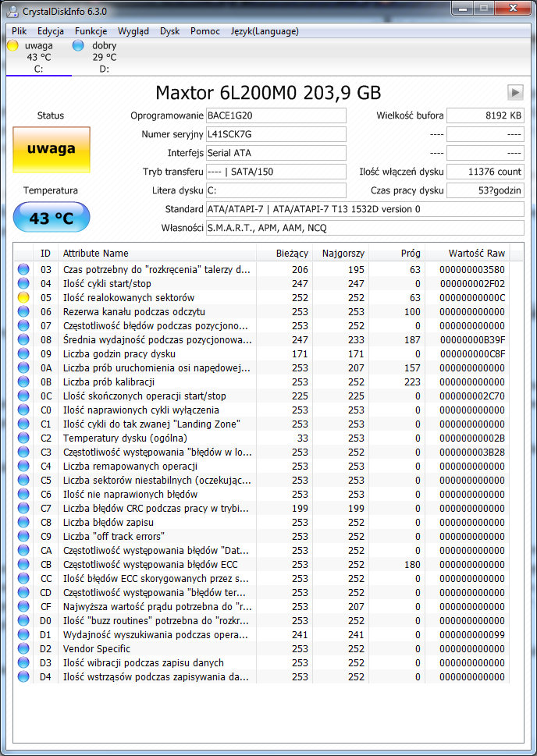Click the blue icon of attribute C5
This screenshot has height=756, width=537.
pos(23,481)
